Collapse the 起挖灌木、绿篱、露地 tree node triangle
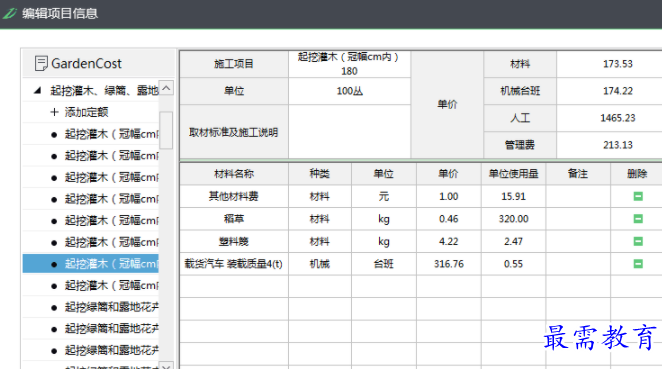The image size is (665, 369). pyautogui.click(x=38, y=90)
